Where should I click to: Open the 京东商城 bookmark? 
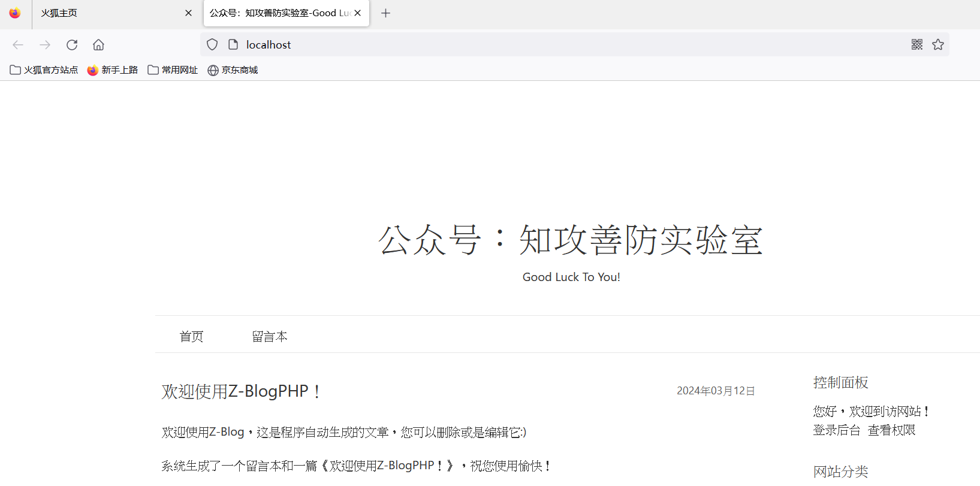point(233,70)
